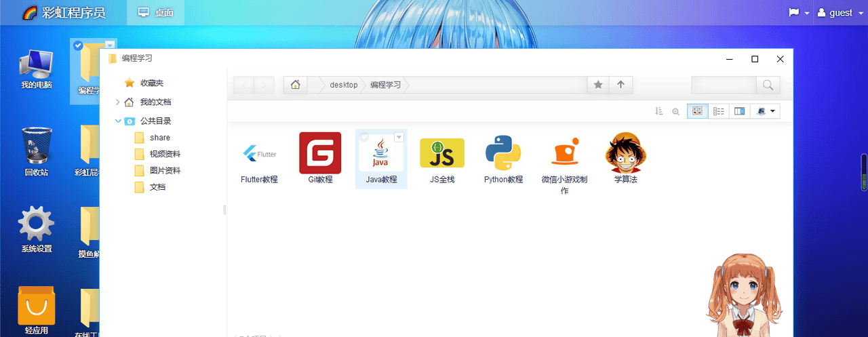Go up one directory level arrow

click(x=620, y=85)
